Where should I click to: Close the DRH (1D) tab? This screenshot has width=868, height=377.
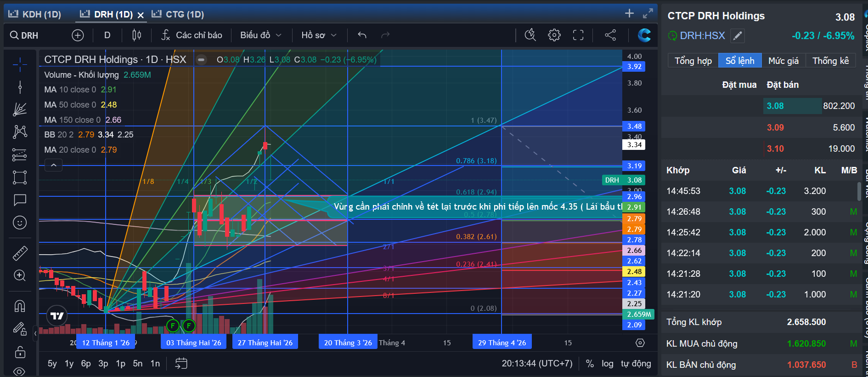click(141, 15)
